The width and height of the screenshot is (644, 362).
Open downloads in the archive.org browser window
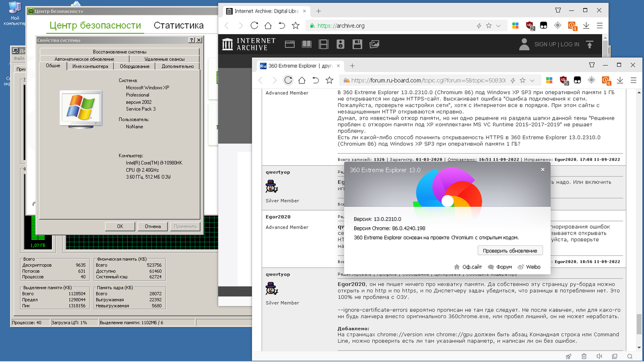586,25
